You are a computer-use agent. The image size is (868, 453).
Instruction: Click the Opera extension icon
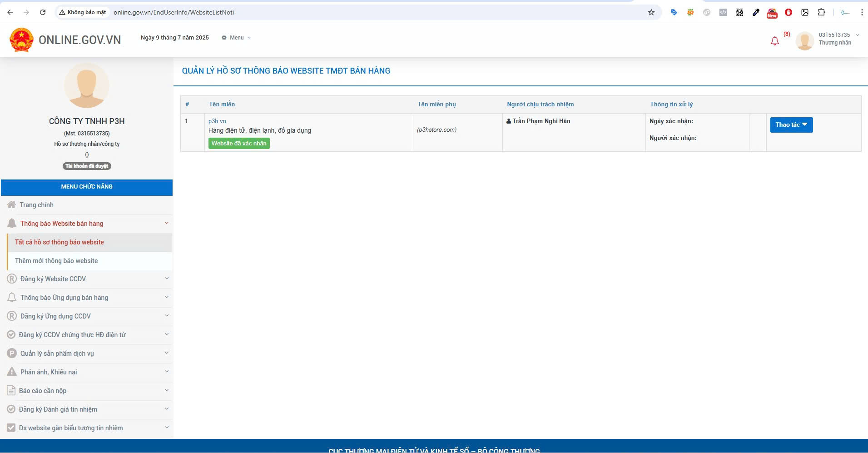click(789, 12)
